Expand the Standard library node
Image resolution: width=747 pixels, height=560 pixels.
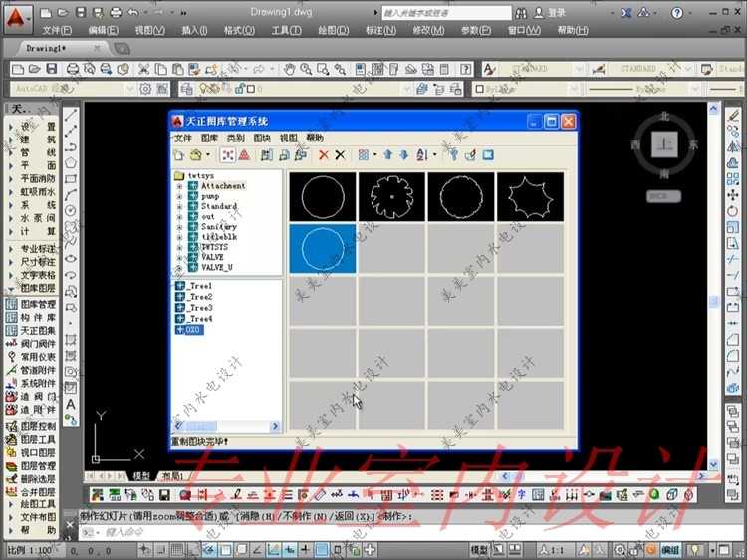pos(179,207)
